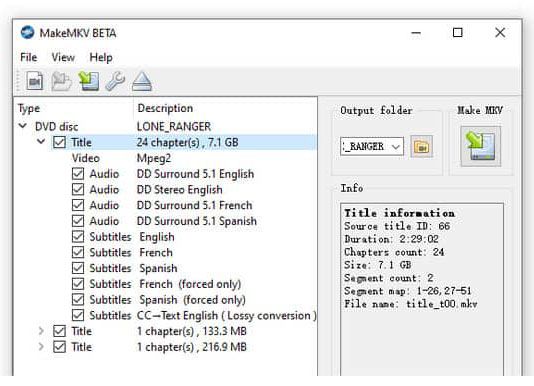Toggle Audio DD Surround 5.1 Spanish checkbox

click(x=78, y=221)
